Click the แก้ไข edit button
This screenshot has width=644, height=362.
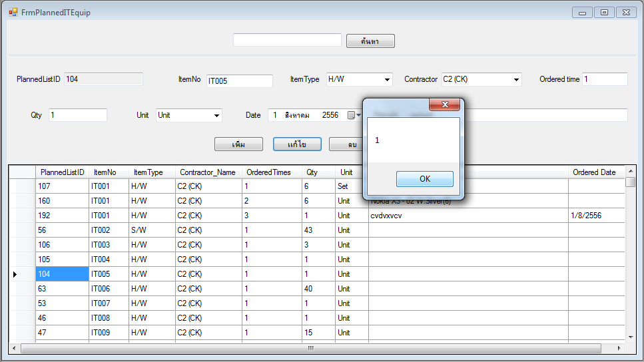tap(297, 144)
